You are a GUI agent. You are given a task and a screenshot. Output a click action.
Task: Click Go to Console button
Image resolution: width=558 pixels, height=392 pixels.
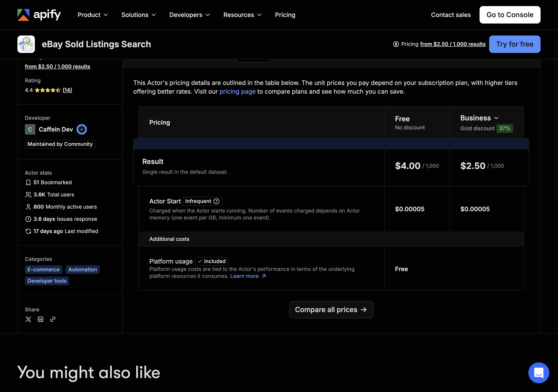pos(510,15)
